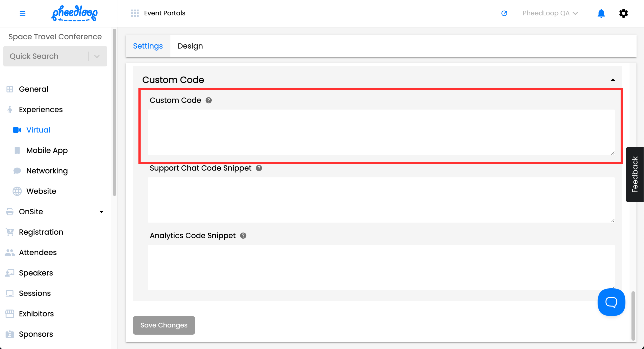Open the Quick Search dropdown arrow
The width and height of the screenshot is (644, 349).
pyautogui.click(x=97, y=56)
